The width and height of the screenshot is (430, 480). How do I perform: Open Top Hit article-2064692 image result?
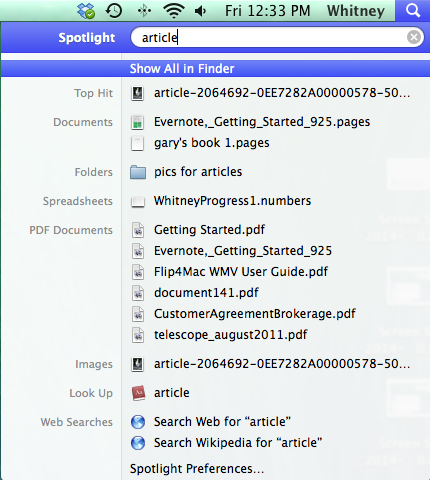click(x=282, y=93)
